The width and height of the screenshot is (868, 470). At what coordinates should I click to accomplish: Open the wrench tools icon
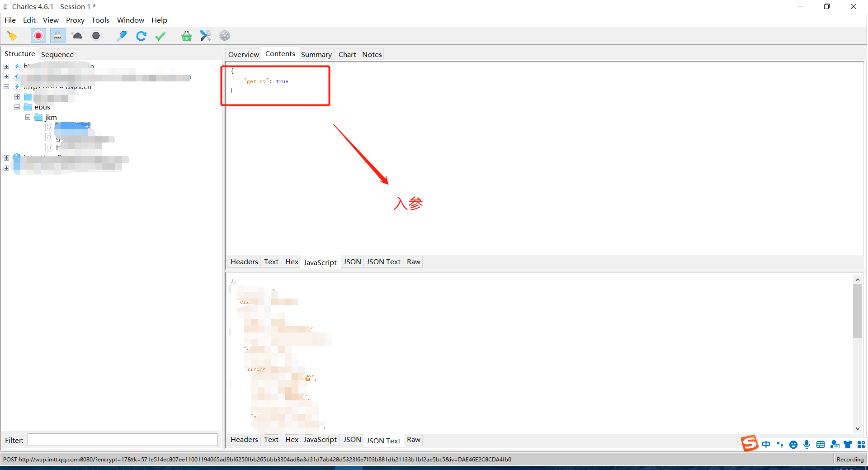[206, 36]
